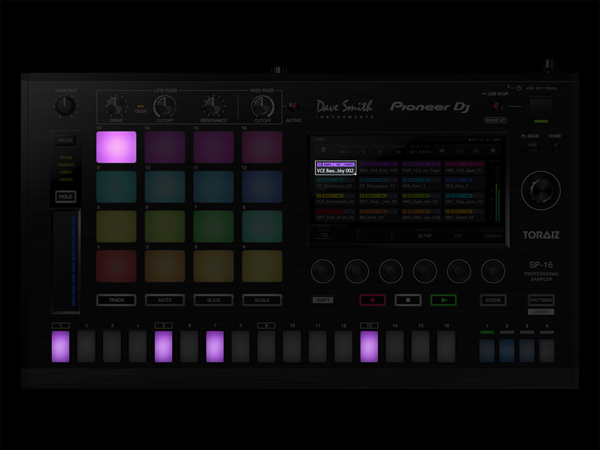Screen dimensions: 600x450
Task: Tap the M.TMP time stretch value
Action: [425, 236]
